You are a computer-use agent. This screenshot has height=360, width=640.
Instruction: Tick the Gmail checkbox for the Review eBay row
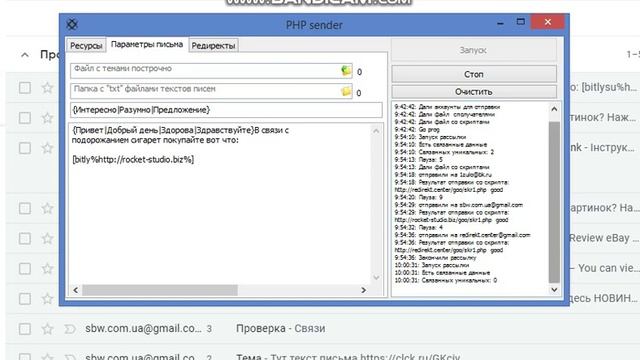(25, 238)
